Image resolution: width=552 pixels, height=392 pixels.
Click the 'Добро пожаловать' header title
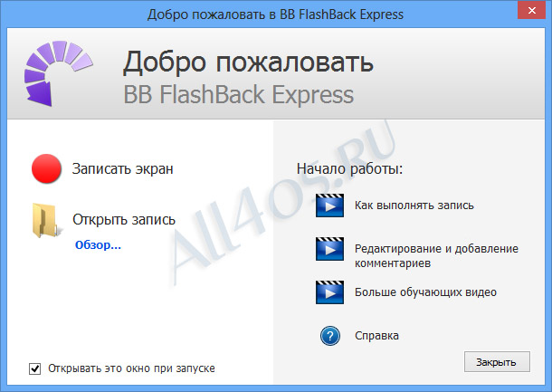(x=248, y=62)
